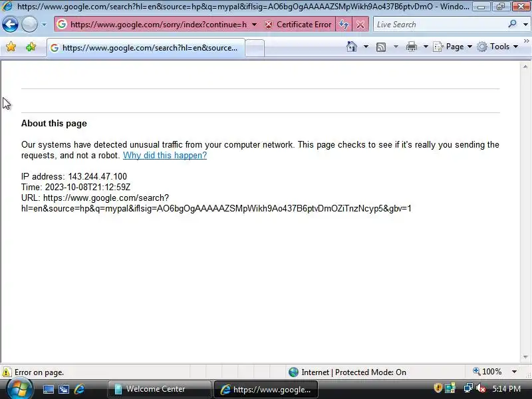The height and width of the screenshot is (399, 532).
Task: Click the Time 2023-10-08T21:12:59Z line
Action: [76, 188]
